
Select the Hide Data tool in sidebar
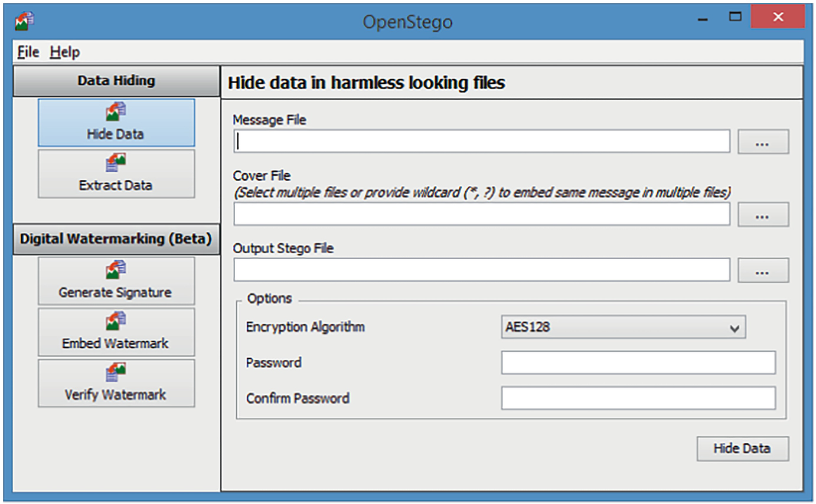click(x=116, y=122)
